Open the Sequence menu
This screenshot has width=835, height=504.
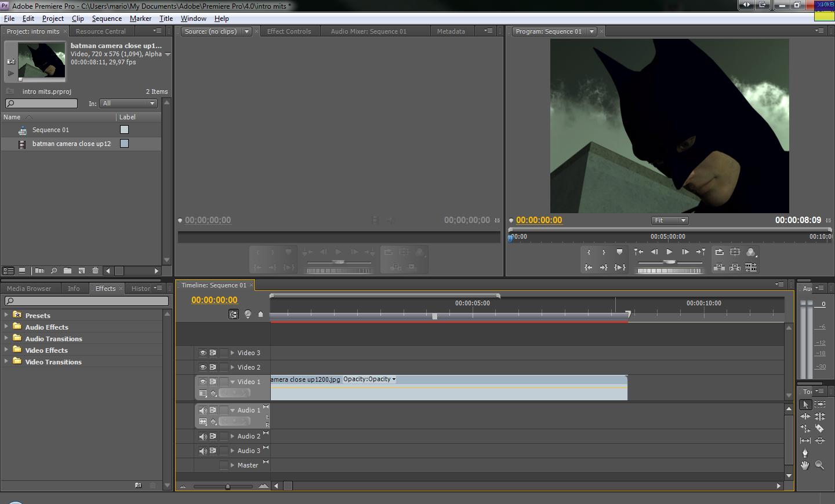107,19
